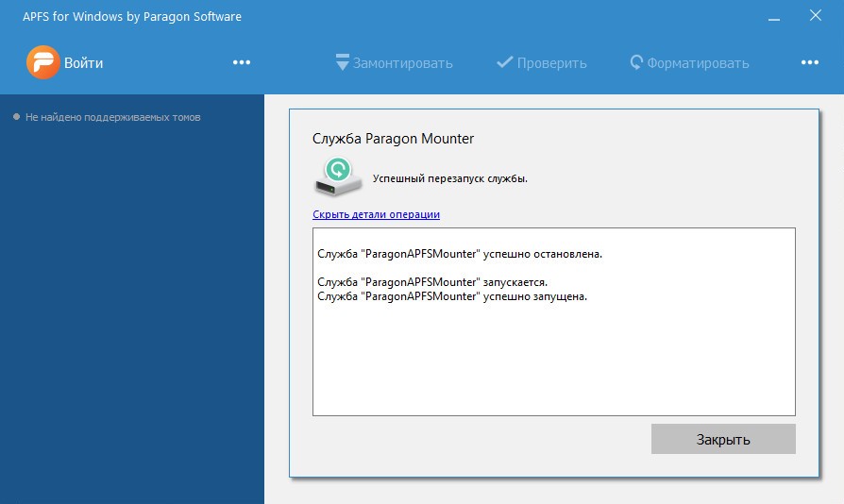
Task: Select the Замонтировать toolbar label
Action: [x=403, y=63]
